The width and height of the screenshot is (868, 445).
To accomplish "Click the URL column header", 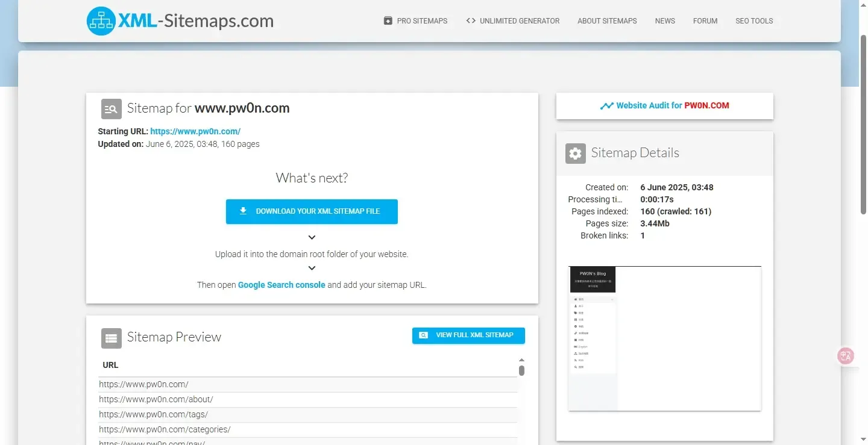I will 110,365.
